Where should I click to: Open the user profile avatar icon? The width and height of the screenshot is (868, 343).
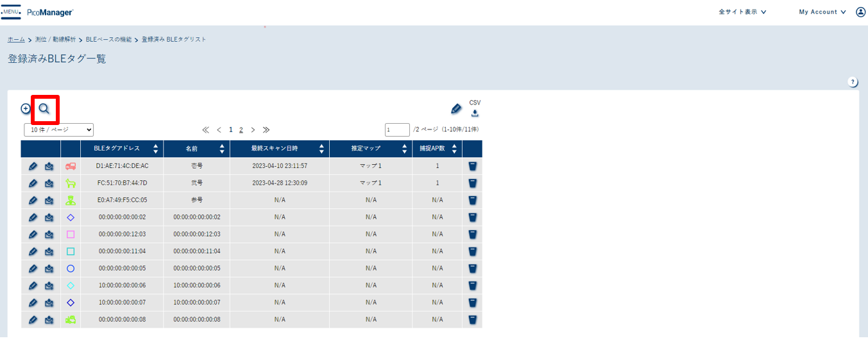coord(861,12)
